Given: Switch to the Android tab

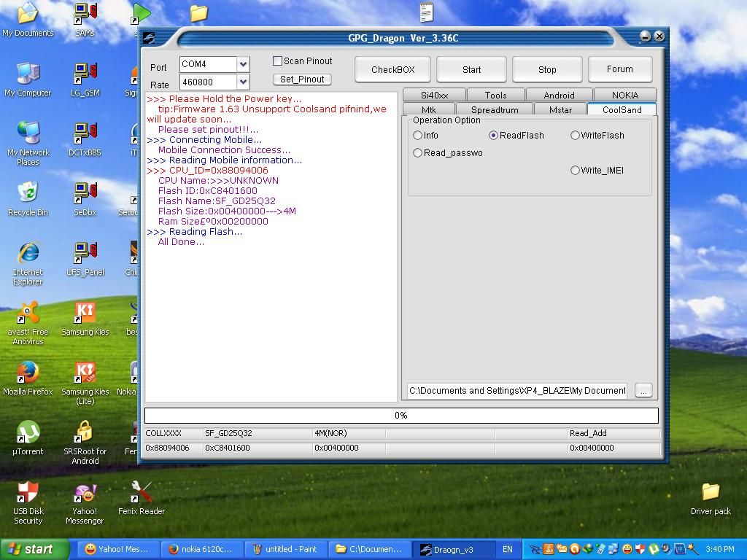Looking at the screenshot, I should click(559, 95).
